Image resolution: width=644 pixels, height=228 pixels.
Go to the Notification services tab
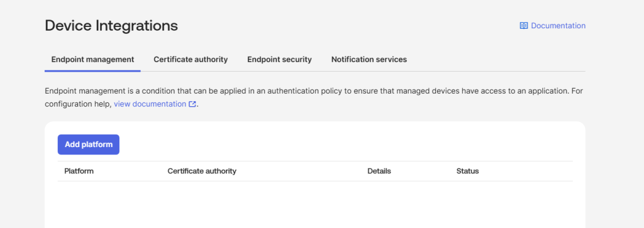point(369,60)
